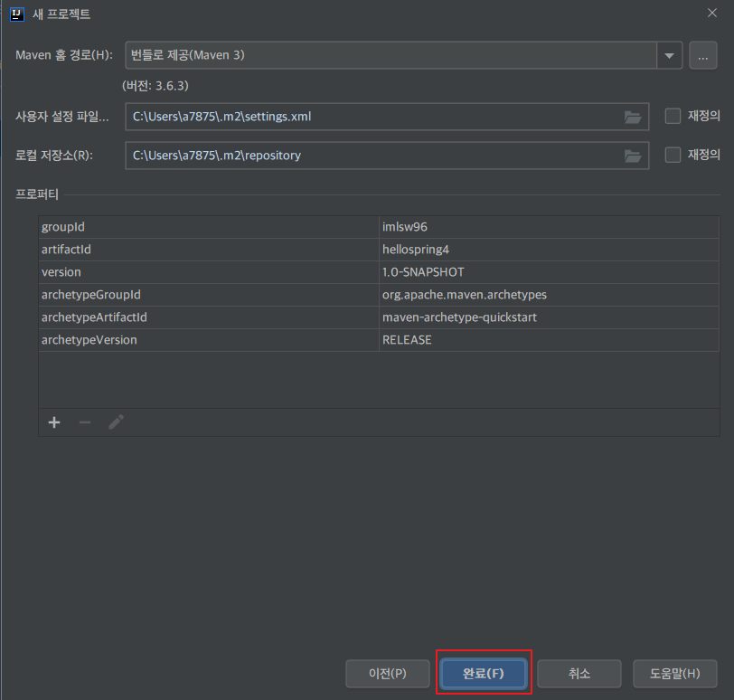Click the IntelliJ IDEA logo icon in title bar

[17, 14]
